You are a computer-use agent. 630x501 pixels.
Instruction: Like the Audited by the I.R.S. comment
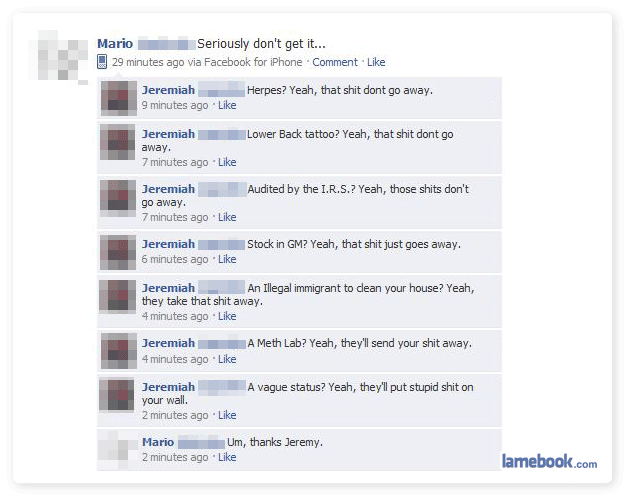point(227,217)
